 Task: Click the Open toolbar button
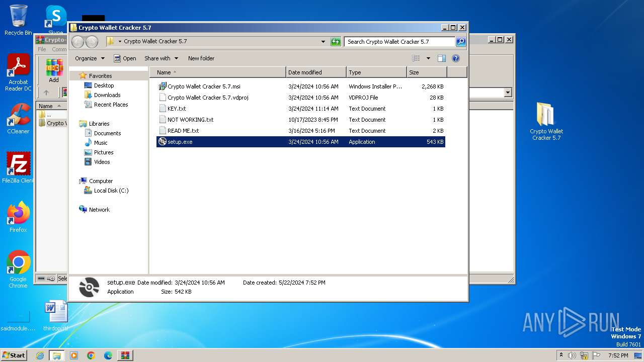pyautogui.click(x=125, y=58)
